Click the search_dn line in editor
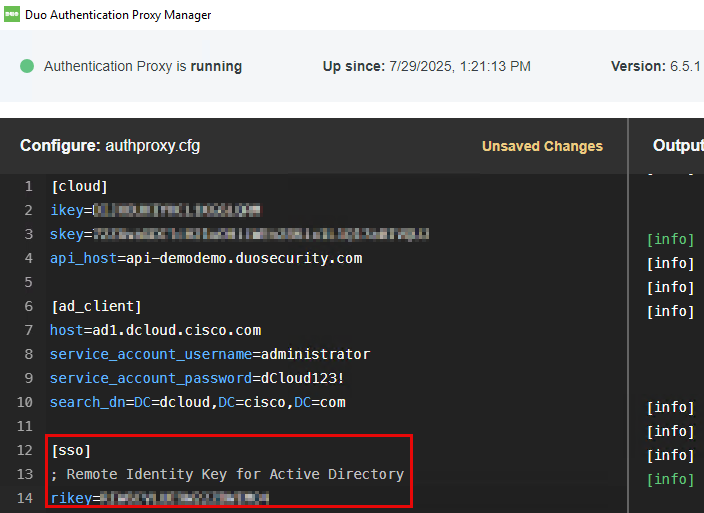The image size is (704, 513). click(x=198, y=402)
